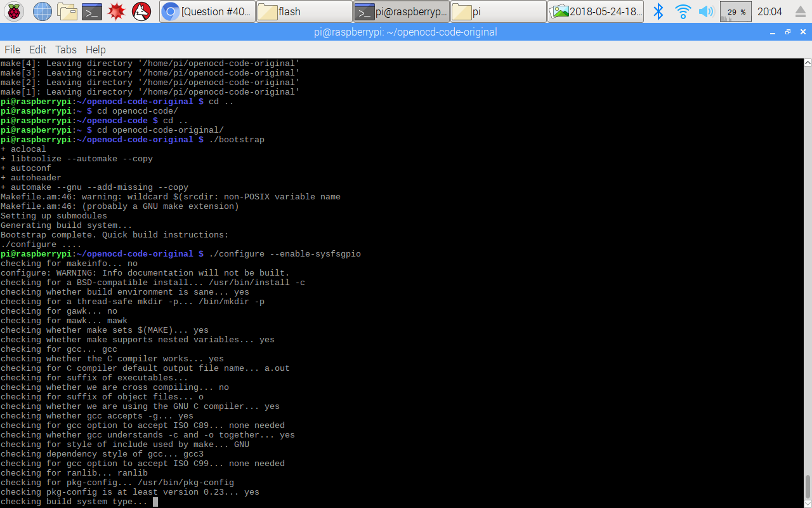
Task: Click the 'checking for makeinfo... no' line
Action: (x=69, y=264)
